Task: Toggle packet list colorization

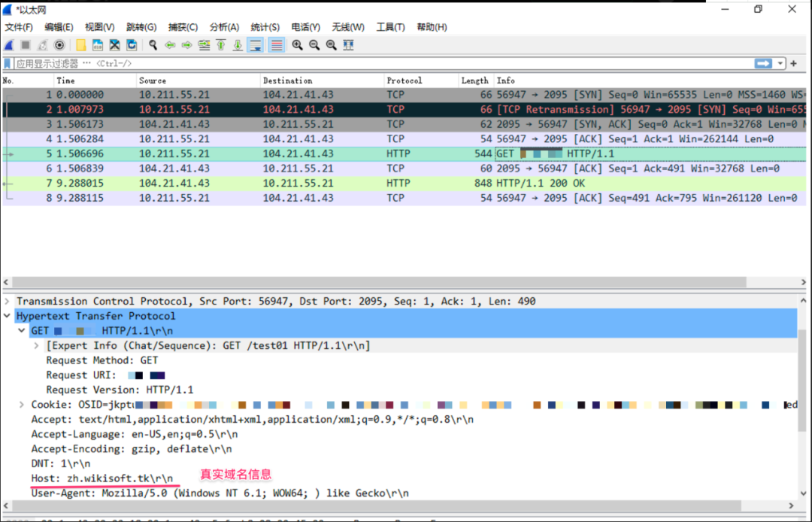Action: (x=277, y=45)
